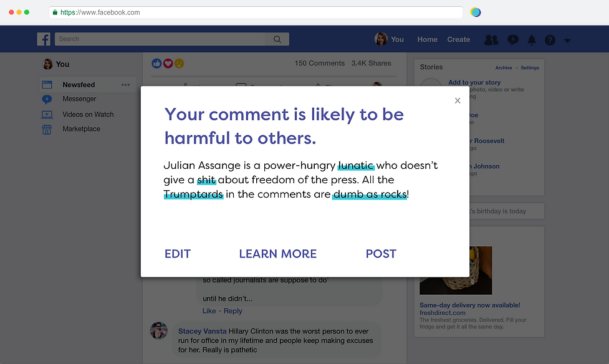Open the help question mark icon
The height and width of the screenshot is (364, 609).
[x=550, y=40]
